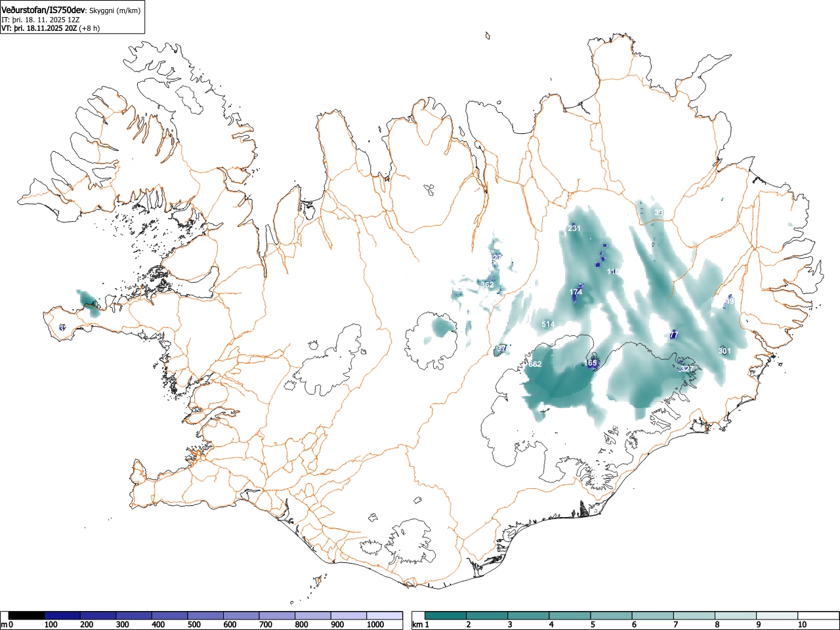Select the map value "514"

[x=548, y=324]
